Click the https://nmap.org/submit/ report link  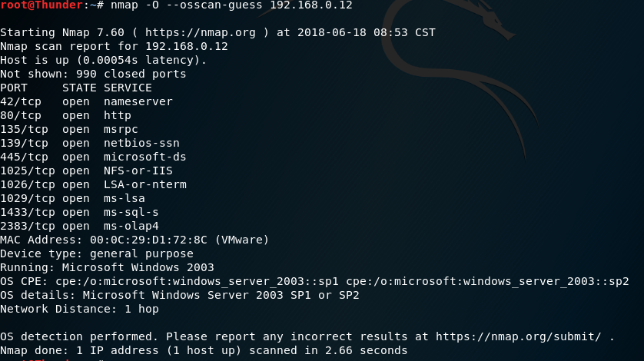[x=518, y=336]
